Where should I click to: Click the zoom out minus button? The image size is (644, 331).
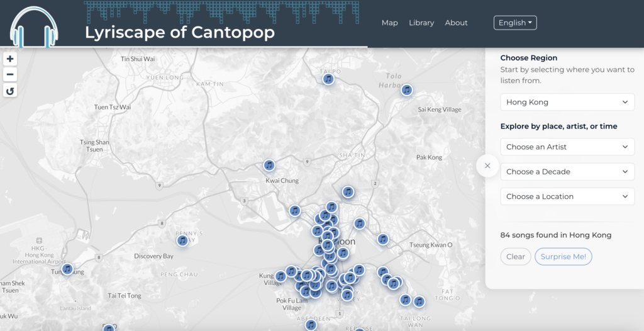coord(10,75)
